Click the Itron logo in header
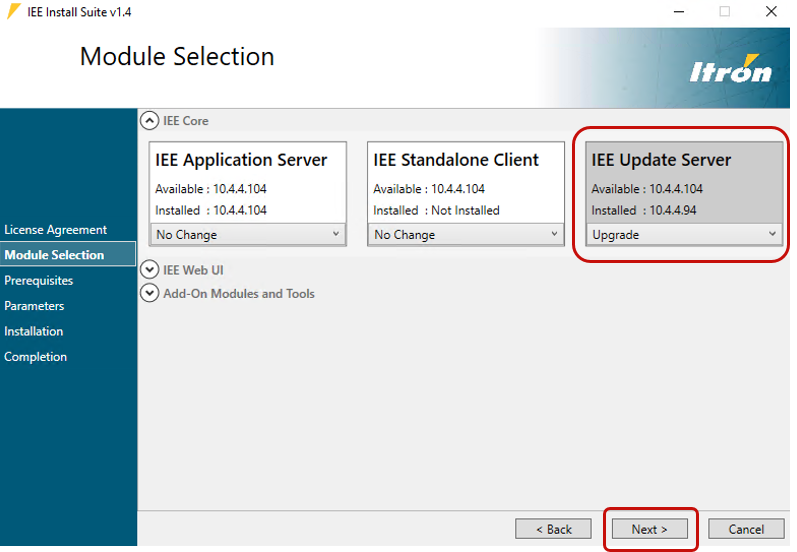The height and width of the screenshot is (552, 797). [731, 69]
